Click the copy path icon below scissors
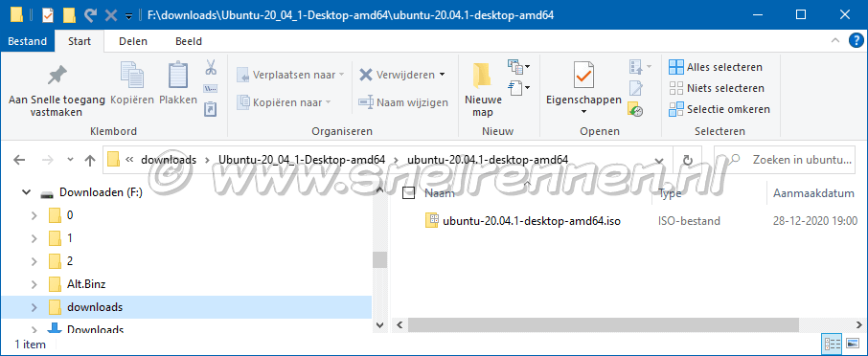This screenshot has width=868, height=356. point(211,88)
